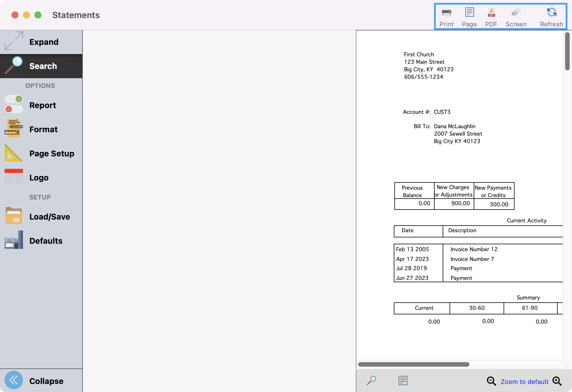The image size is (572, 392).
Task: Click the Page icon in the toolbar
Action: [469, 16]
